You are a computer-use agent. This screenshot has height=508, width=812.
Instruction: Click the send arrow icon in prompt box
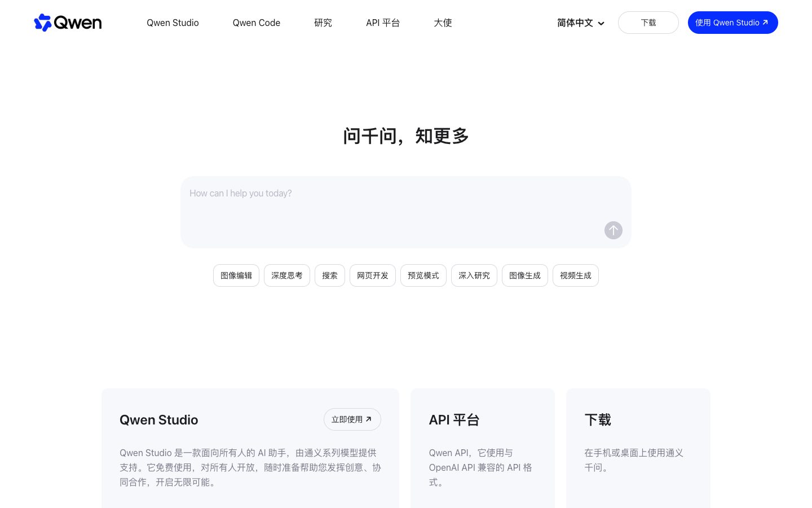click(614, 230)
